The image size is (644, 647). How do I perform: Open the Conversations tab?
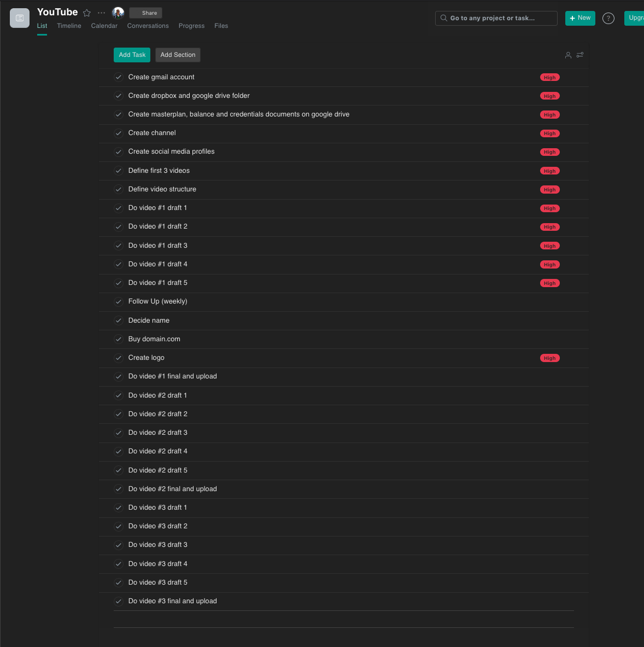pyautogui.click(x=148, y=26)
